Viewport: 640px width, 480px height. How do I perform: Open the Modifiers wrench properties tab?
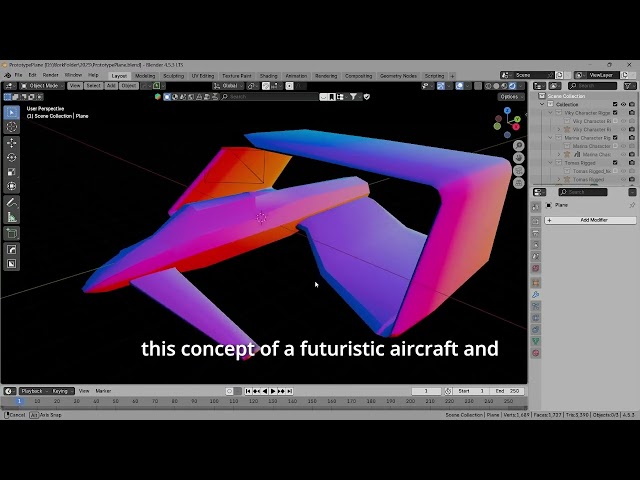536,295
